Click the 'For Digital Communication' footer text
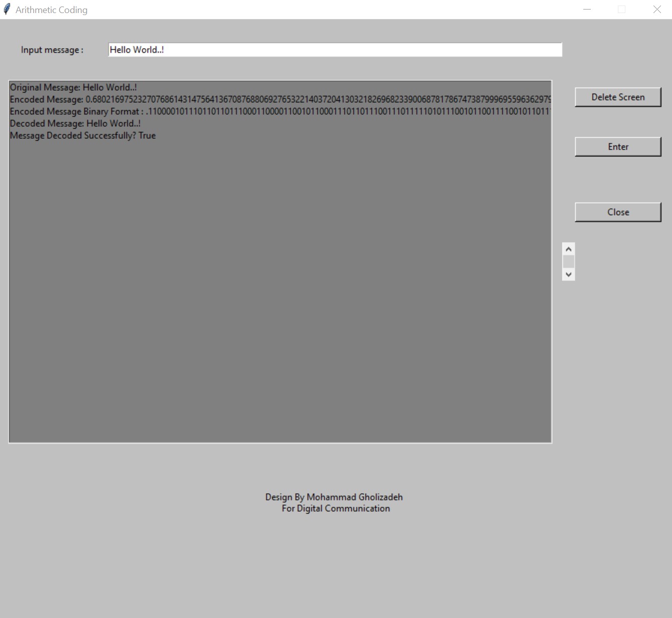The width and height of the screenshot is (672, 618). click(335, 508)
